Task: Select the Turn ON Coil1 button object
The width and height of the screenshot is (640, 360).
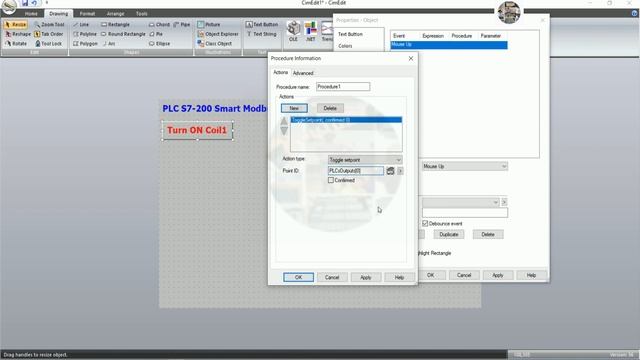Action: (x=197, y=130)
